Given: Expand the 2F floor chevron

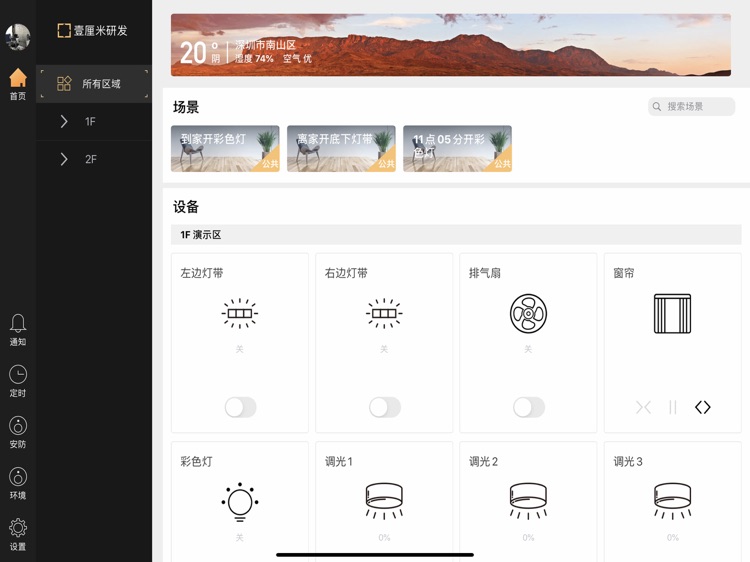Looking at the screenshot, I should (x=64, y=159).
